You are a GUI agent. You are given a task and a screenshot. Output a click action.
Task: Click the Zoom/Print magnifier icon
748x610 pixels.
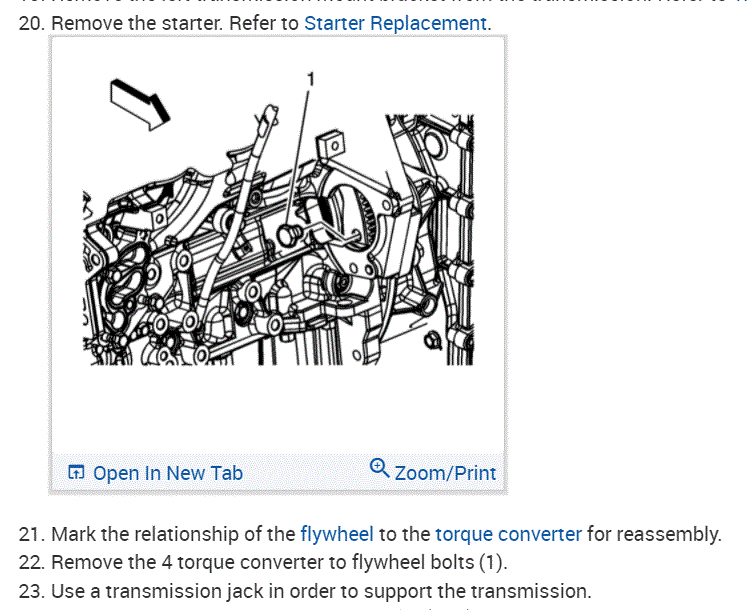379,468
